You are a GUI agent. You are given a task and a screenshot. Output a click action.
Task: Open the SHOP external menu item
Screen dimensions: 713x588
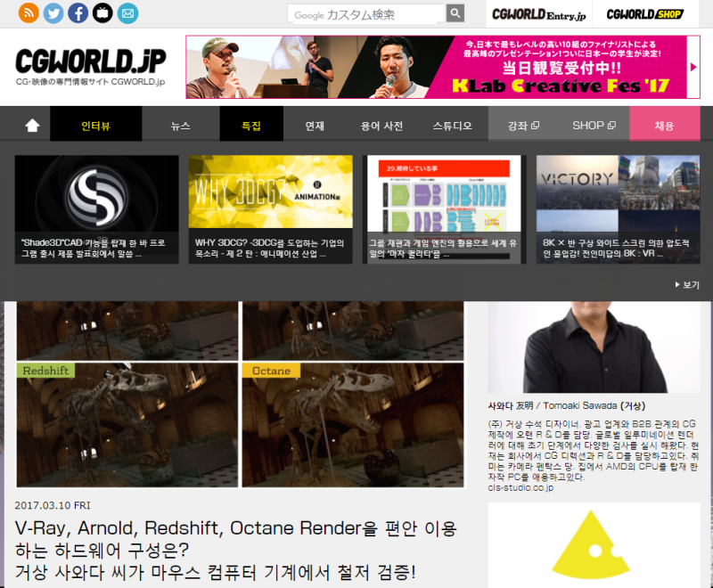tap(594, 126)
